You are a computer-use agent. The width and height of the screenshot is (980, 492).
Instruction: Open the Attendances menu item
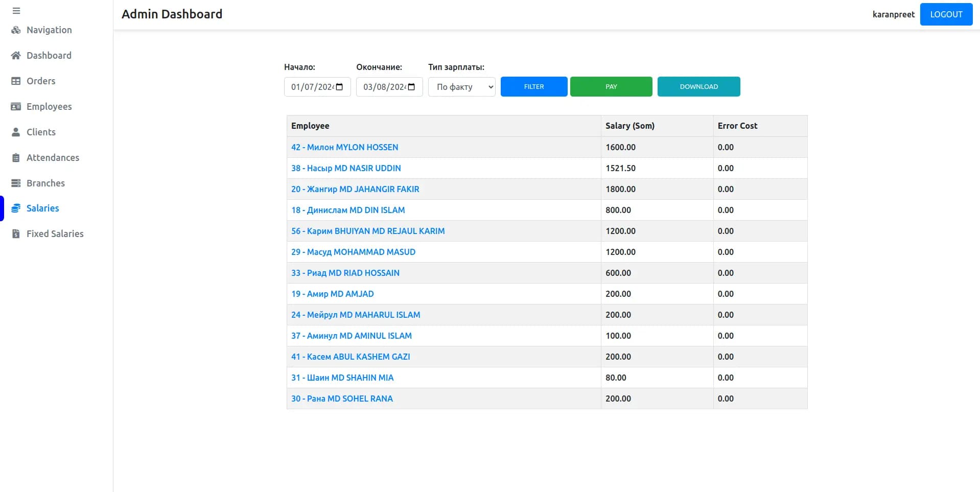53,158
